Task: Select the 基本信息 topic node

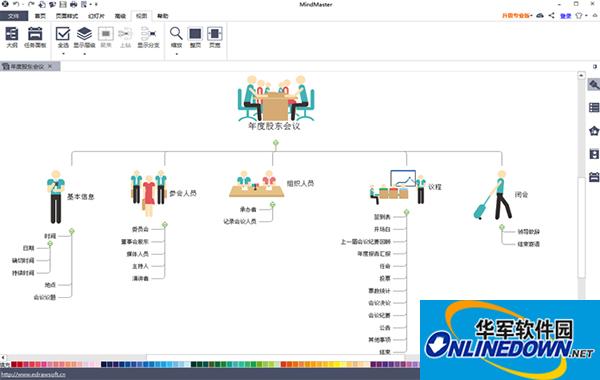Action: [x=71, y=197]
